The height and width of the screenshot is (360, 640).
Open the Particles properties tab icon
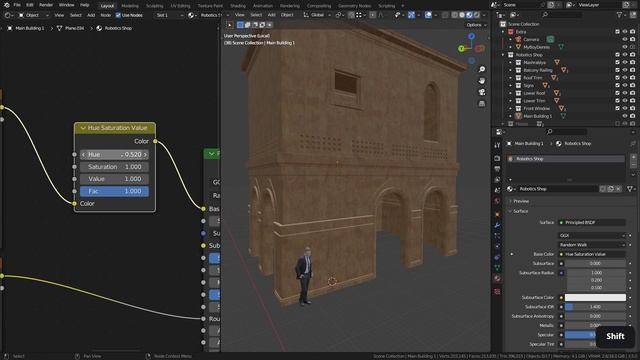click(x=497, y=236)
